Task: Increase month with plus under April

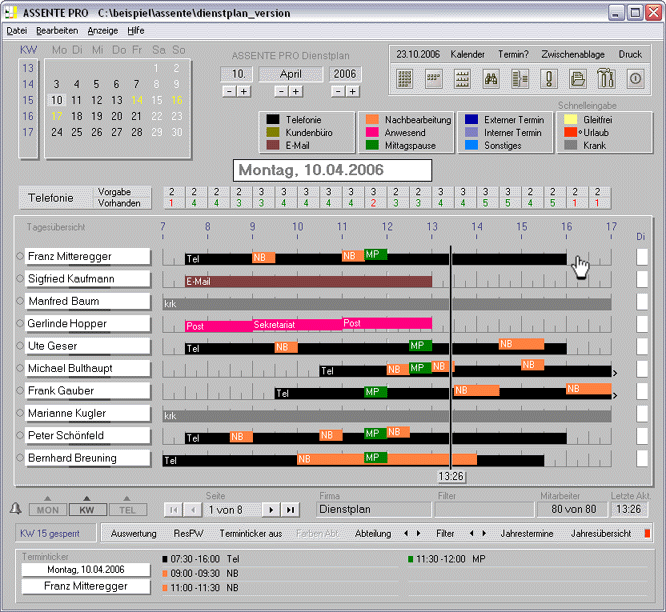Action: (x=296, y=91)
